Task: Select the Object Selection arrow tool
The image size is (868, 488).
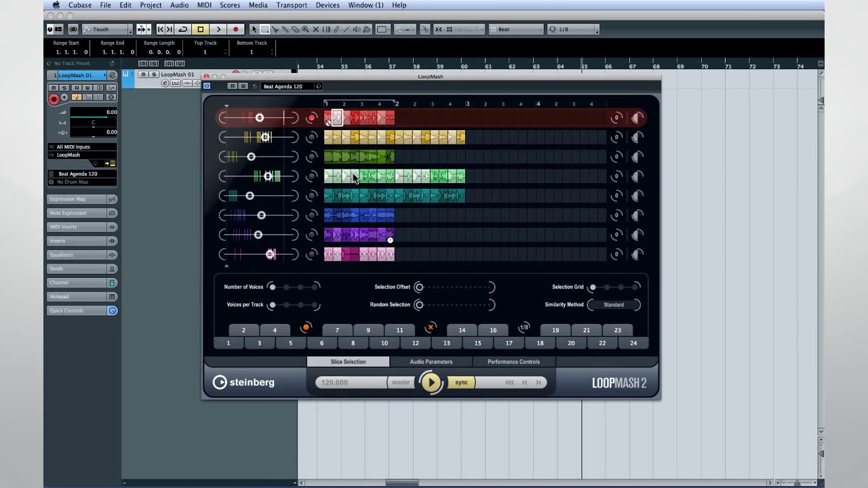Action: click(x=254, y=29)
